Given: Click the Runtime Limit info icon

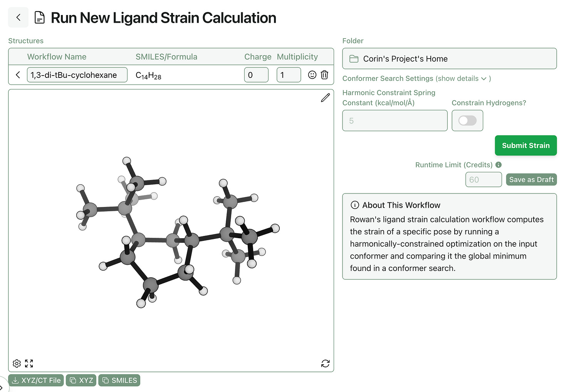Looking at the screenshot, I should [499, 165].
